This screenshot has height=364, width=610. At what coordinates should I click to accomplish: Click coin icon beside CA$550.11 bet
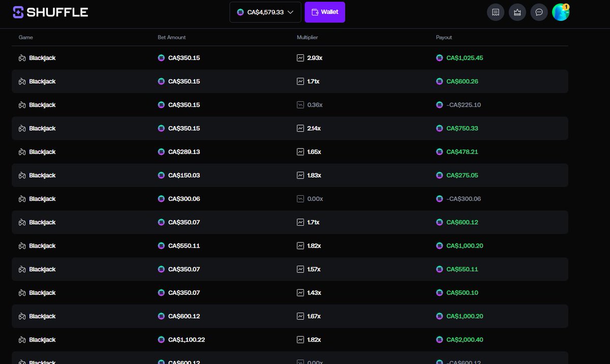click(x=162, y=246)
